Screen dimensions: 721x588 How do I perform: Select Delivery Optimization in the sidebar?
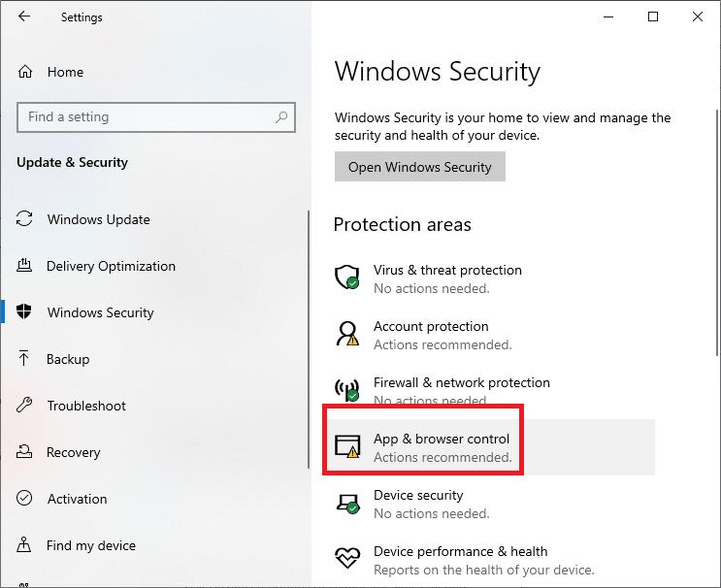click(111, 266)
